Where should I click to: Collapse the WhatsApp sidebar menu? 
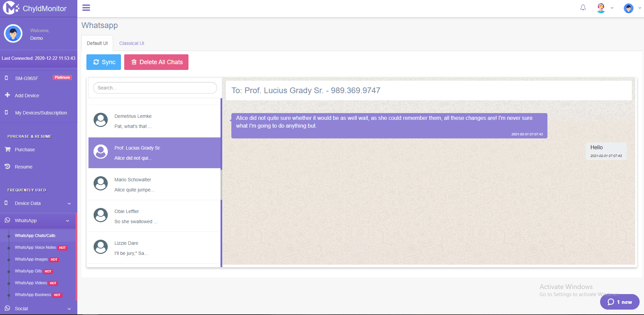pyautogui.click(x=38, y=220)
